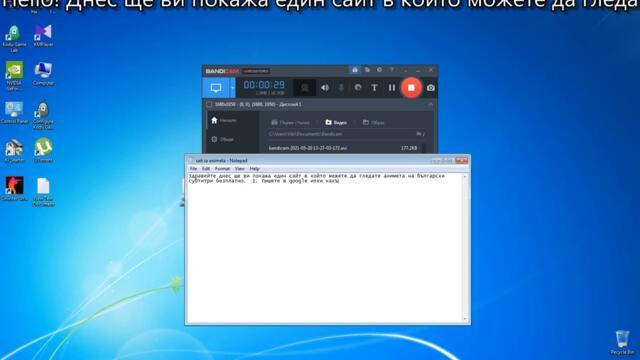
Task: Click the mouse cursor effect icon
Action: (x=358, y=88)
